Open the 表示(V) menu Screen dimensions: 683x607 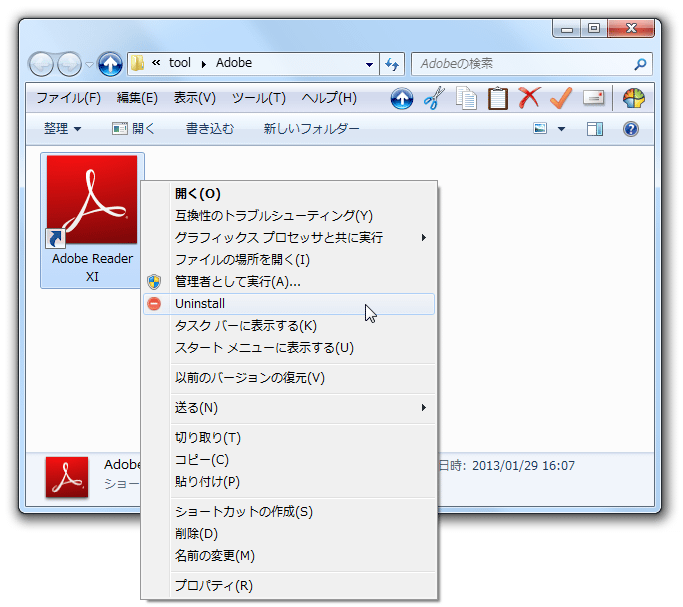(x=195, y=98)
